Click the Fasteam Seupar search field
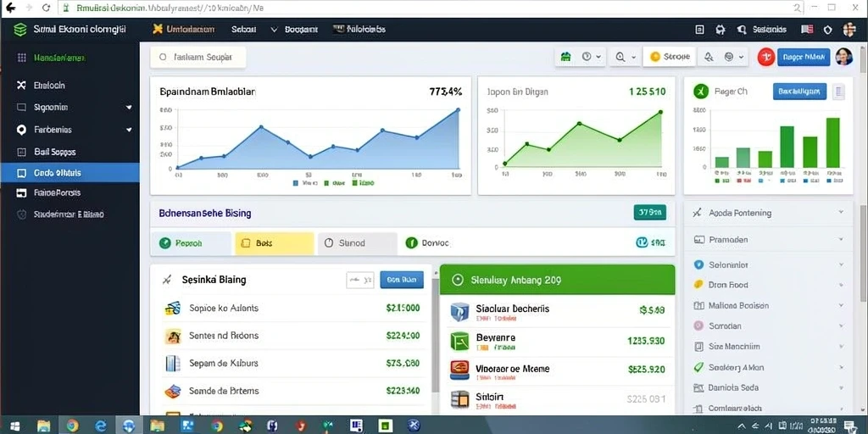This screenshot has height=434, width=868. coord(198,57)
